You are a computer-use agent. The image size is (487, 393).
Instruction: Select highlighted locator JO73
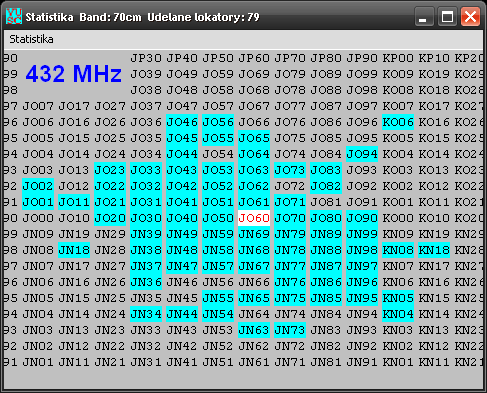tap(290, 170)
